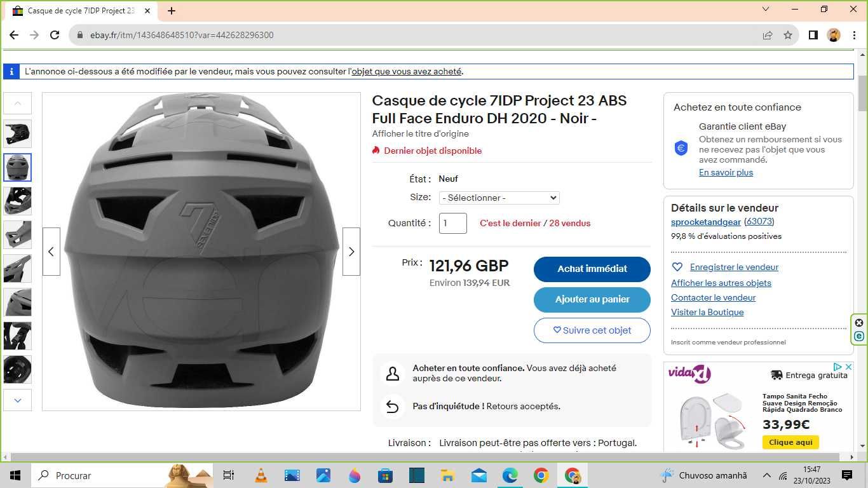This screenshot has width=868, height=488.
Task: Focus the ebay.fr address bar
Action: tap(419, 35)
